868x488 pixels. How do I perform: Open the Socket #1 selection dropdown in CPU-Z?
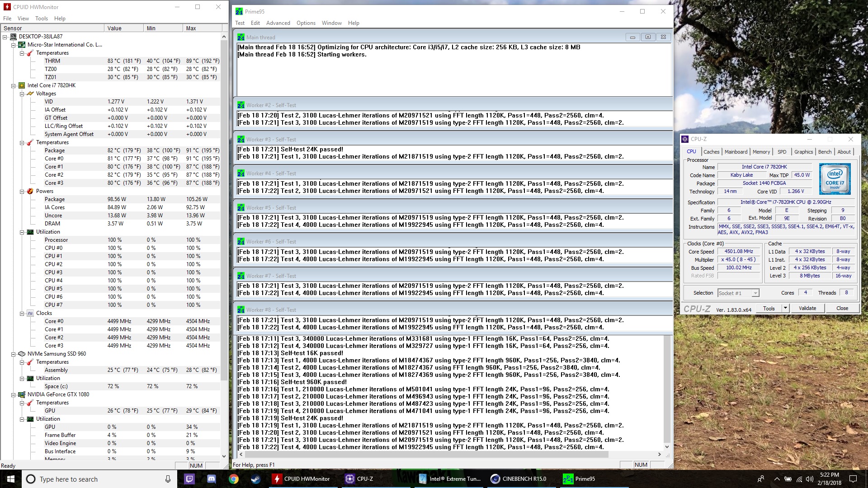click(755, 293)
